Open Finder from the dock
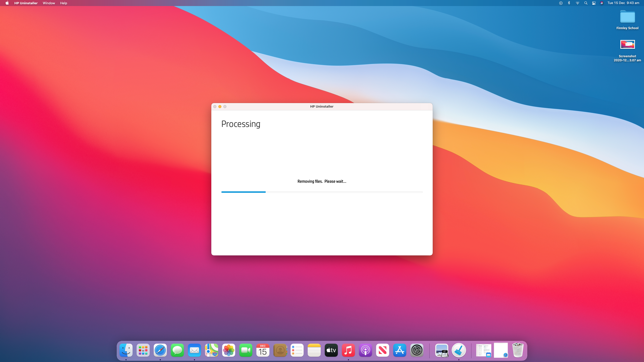644x362 pixels. [126, 350]
